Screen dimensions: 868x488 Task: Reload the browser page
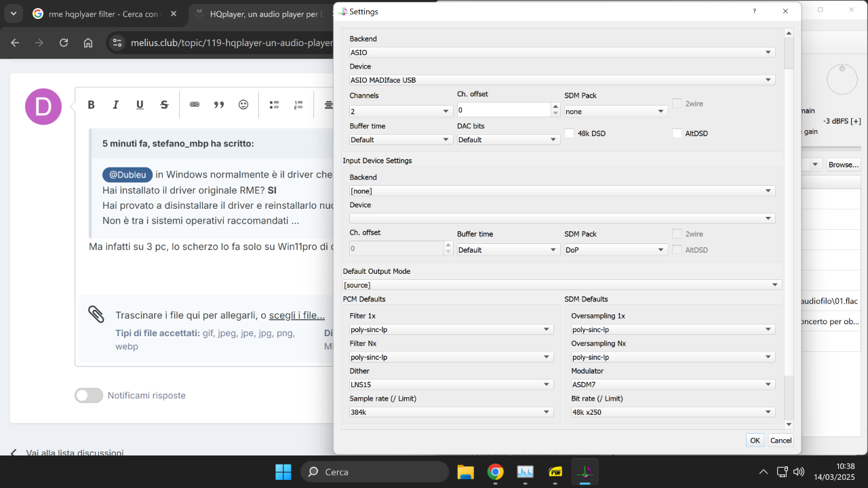click(64, 43)
